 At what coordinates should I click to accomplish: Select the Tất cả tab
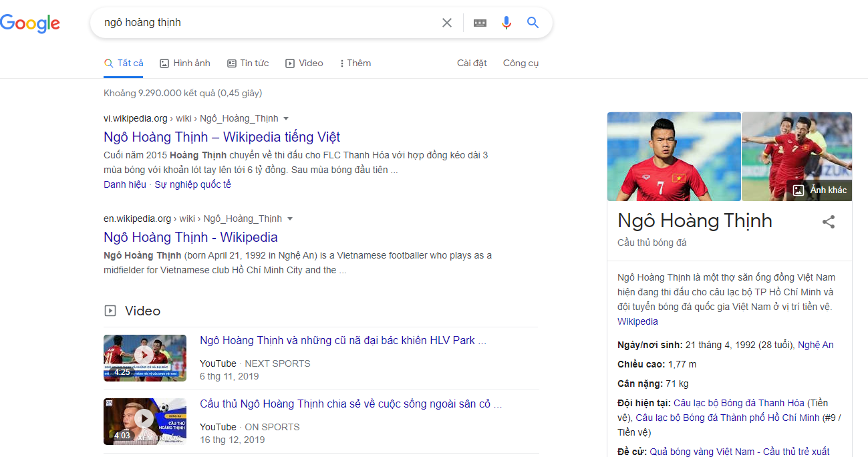pyautogui.click(x=124, y=63)
